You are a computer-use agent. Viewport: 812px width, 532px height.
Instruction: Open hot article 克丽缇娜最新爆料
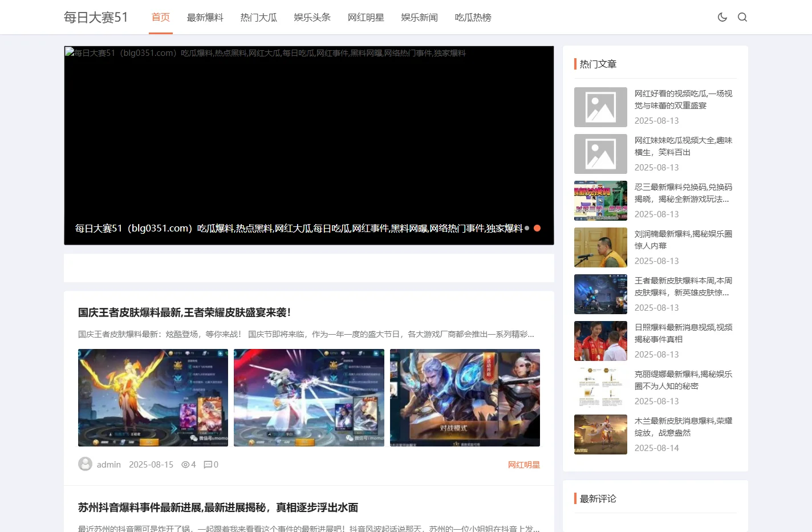tap(684, 380)
